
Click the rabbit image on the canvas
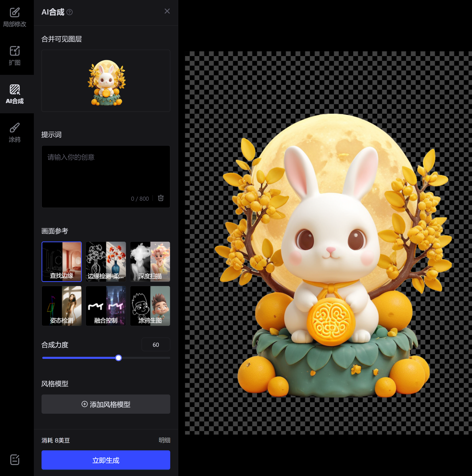333,255
